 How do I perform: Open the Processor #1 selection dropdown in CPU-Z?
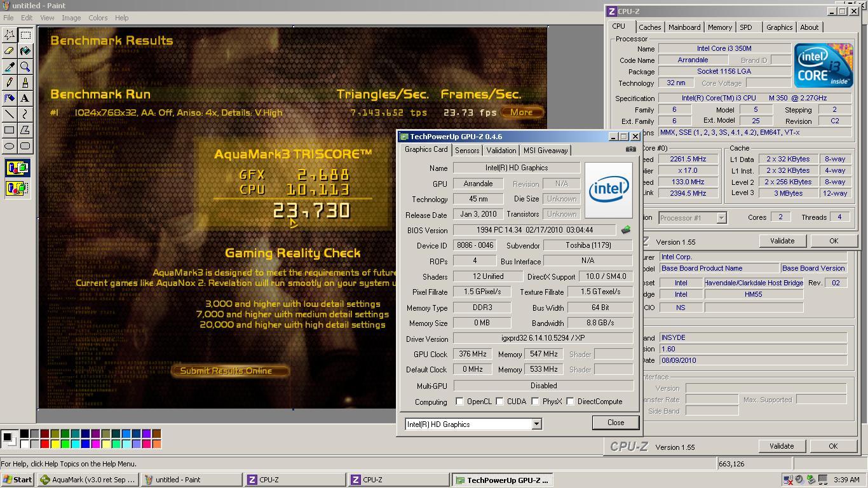[721, 218]
